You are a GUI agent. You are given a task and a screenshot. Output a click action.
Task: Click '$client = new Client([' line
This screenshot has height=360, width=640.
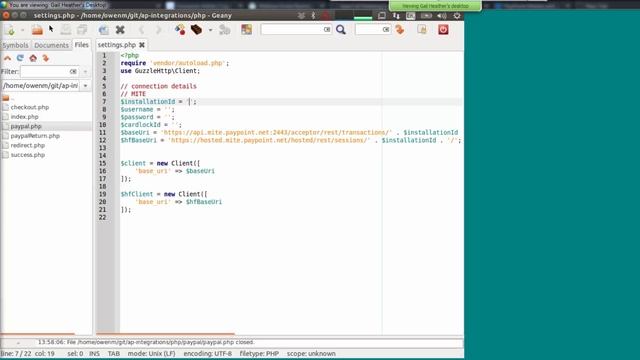[160, 163]
